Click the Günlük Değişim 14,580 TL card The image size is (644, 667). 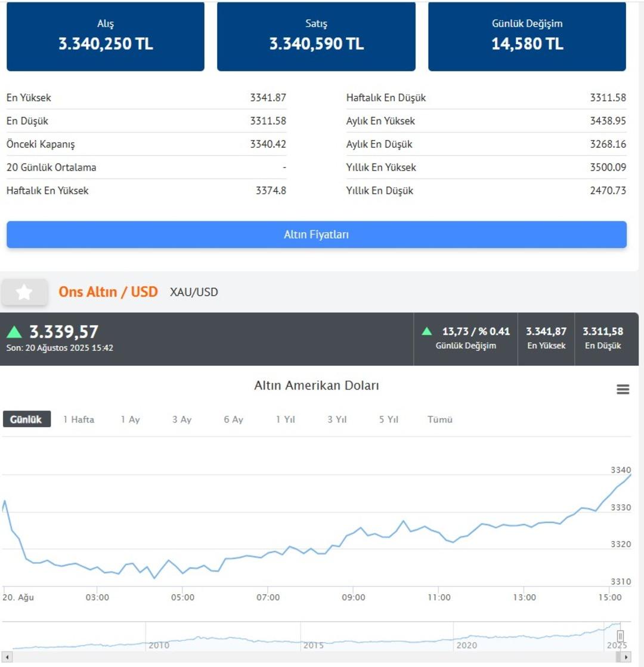[x=527, y=36]
